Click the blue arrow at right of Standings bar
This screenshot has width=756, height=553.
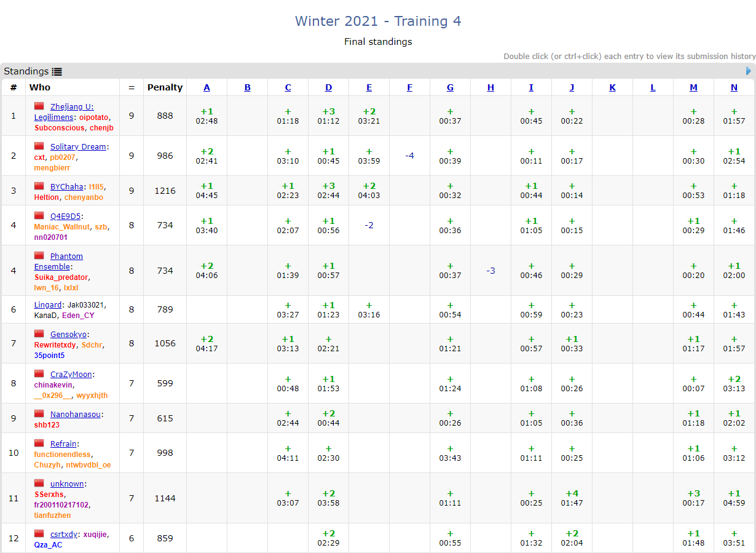pos(748,71)
